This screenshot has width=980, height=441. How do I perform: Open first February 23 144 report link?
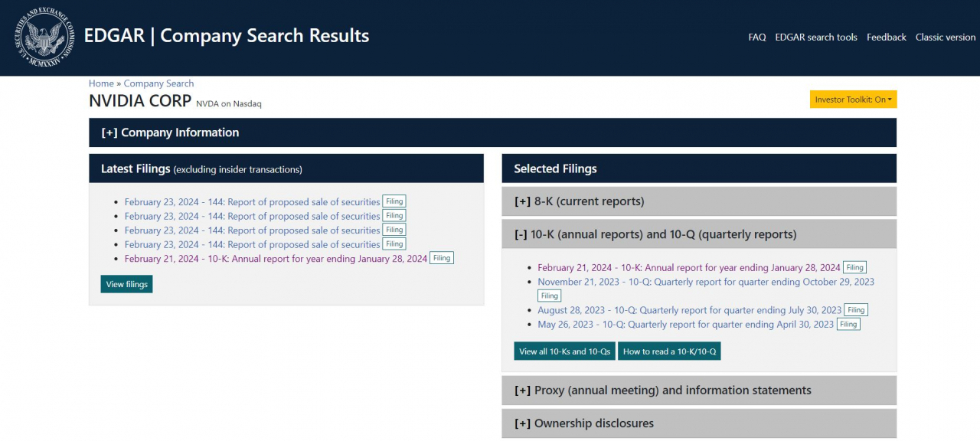coord(252,202)
